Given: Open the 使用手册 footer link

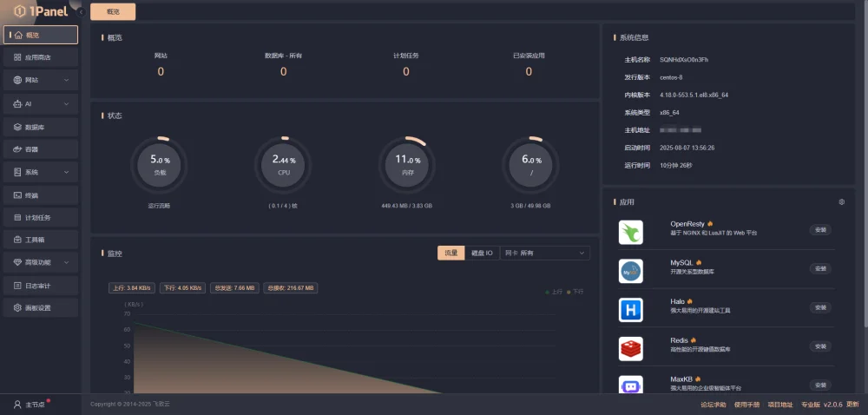Looking at the screenshot, I should click(x=746, y=405).
